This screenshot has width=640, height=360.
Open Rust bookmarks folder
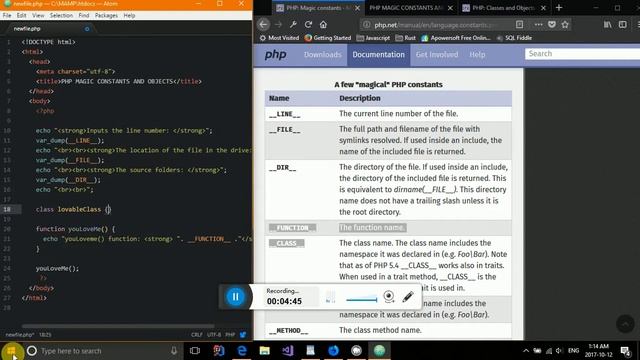[405, 38]
